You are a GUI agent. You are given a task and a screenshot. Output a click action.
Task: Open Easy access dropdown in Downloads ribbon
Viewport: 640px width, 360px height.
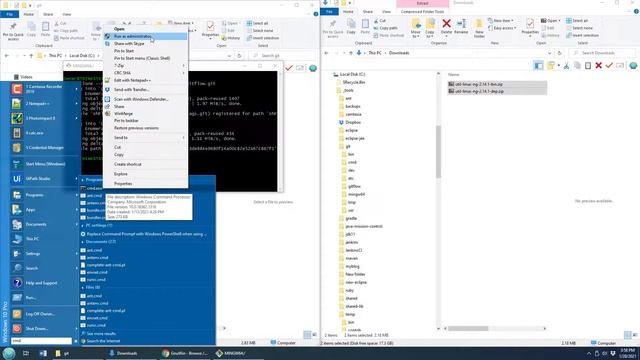(503, 28)
